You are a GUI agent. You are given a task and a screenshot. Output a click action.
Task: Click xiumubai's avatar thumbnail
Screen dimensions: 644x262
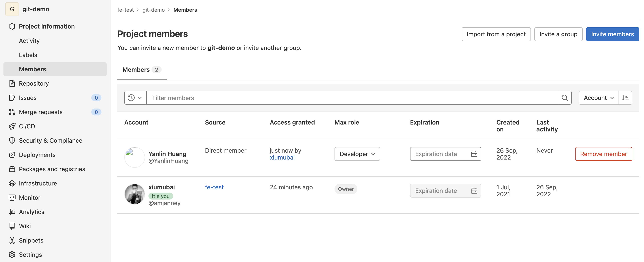pos(134,194)
